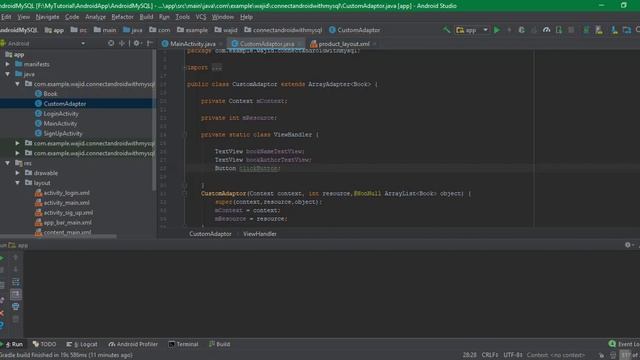
Task: Collapse the res folder
Action: pyautogui.click(x=8, y=163)
